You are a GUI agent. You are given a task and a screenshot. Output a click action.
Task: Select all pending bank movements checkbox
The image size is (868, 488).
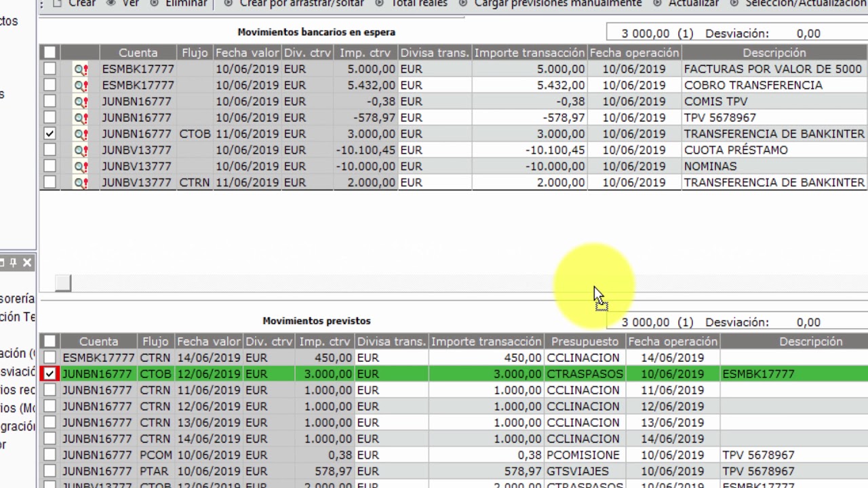tap(50, 52)
